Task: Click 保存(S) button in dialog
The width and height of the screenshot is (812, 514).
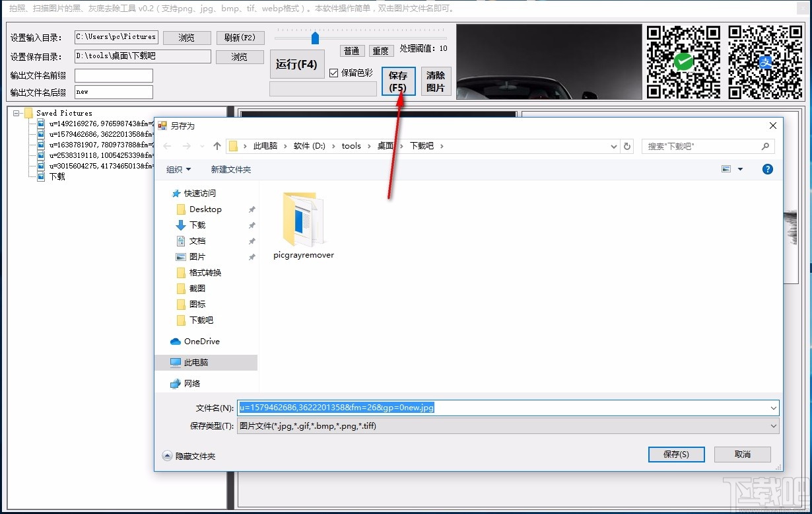Action: click(x=677, y=455)
